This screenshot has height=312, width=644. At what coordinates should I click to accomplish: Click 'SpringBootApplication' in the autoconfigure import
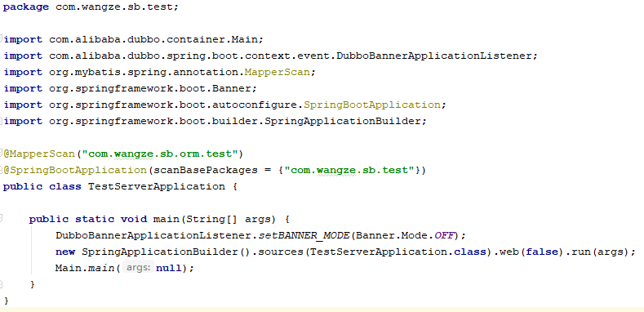pos(372,105)
